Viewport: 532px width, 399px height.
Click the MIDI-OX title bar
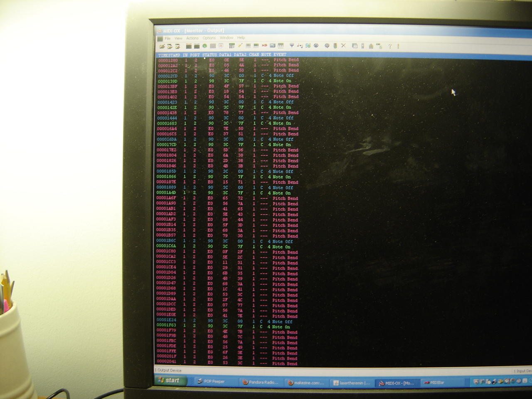click(343, 30)
